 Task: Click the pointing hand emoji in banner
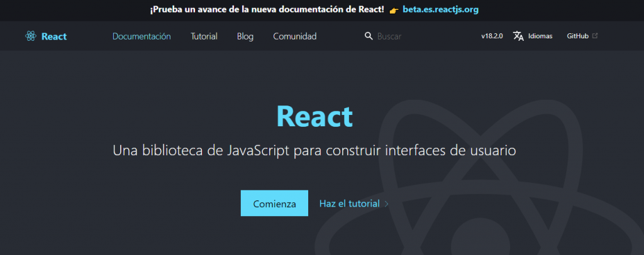pos(394,11)
